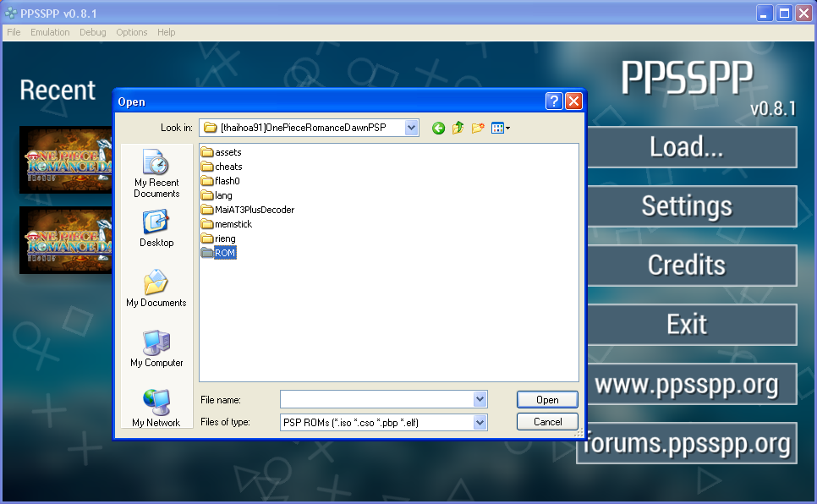Click the Exit button in PPSSPP
The width and height of the screenshot is (817, 504).
click(x=693, y=324)
